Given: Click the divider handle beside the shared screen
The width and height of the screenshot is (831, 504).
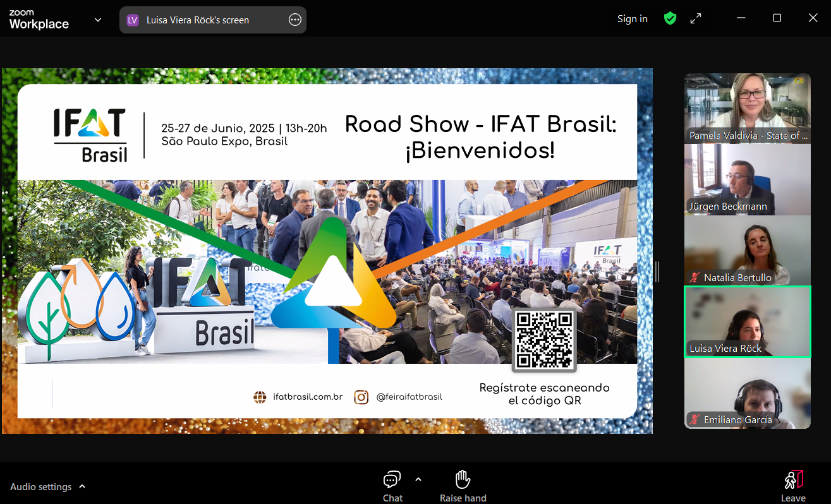Looking at the screenshot, I should [657, 272].
